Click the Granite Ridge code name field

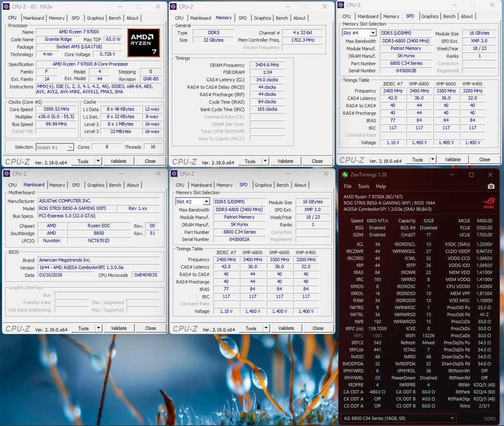click(x=58, y=39)
